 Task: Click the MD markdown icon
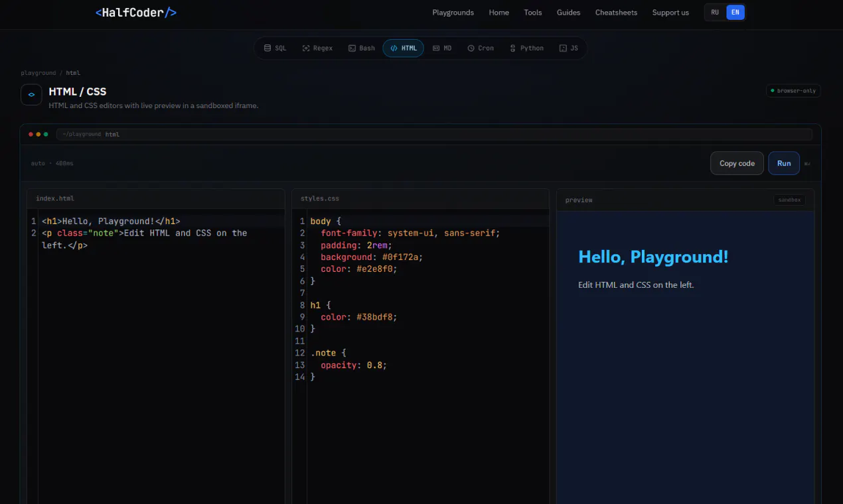pos(436,48)
